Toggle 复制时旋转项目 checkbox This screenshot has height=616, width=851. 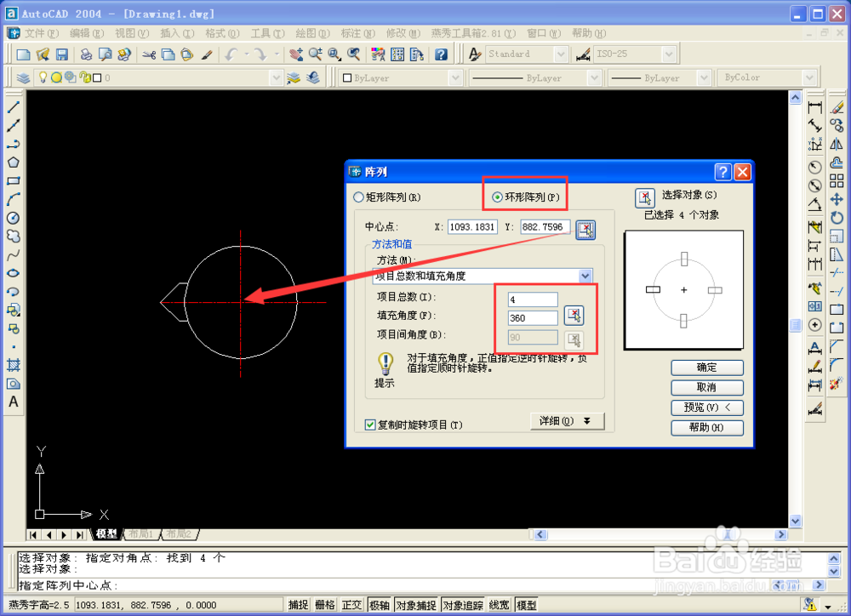click(x=370, y=425)
